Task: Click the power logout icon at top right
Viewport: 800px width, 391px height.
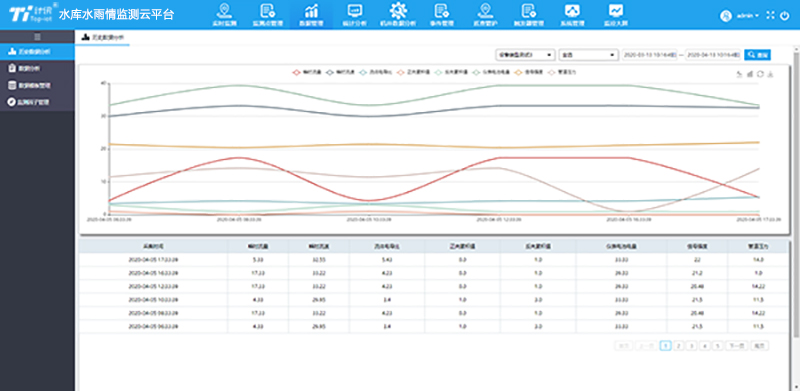Action: [785, 16]
